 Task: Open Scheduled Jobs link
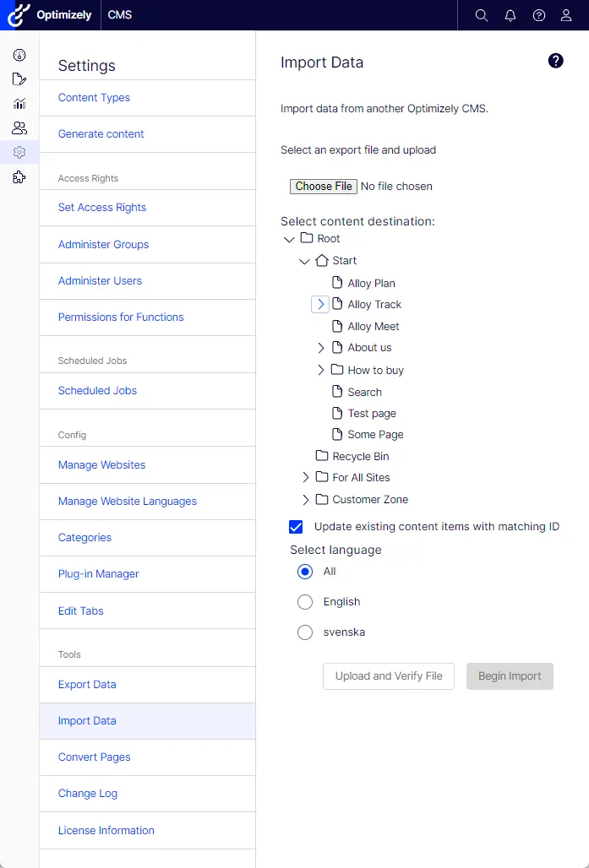(x=147, y=391)
